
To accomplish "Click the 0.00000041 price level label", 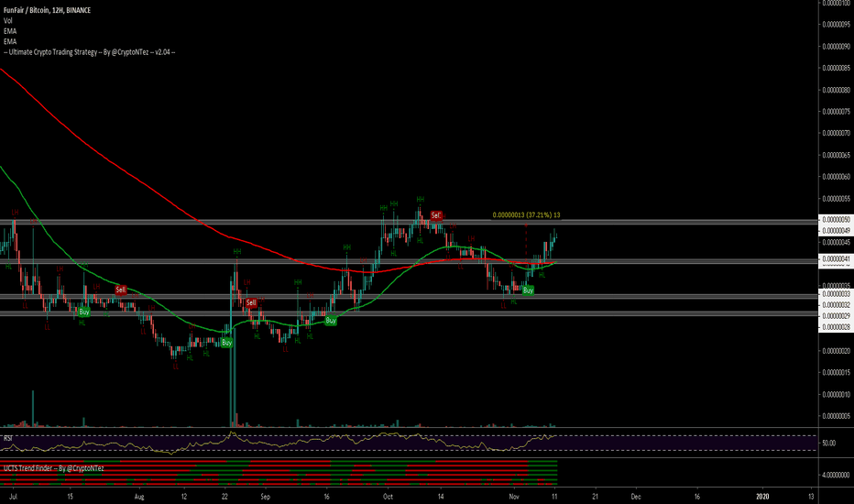I will coord(836,259).
